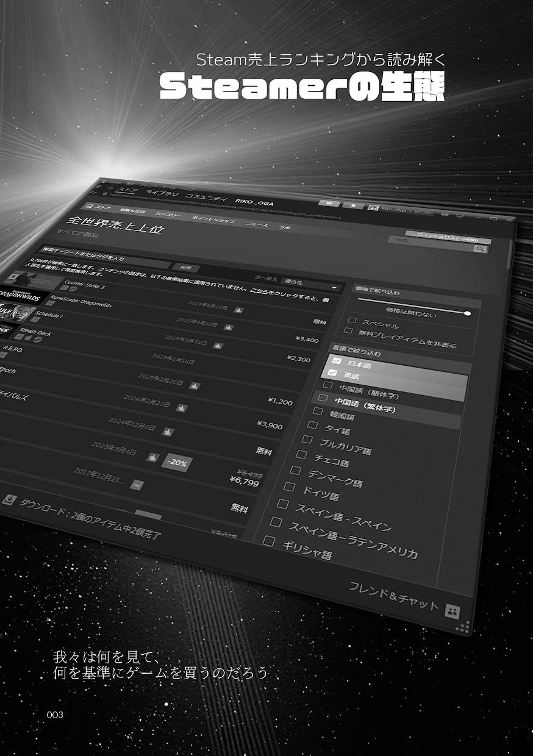Open the カテゴリー store menu
This screenshot has width=533, height=756.
click(168, 215)
